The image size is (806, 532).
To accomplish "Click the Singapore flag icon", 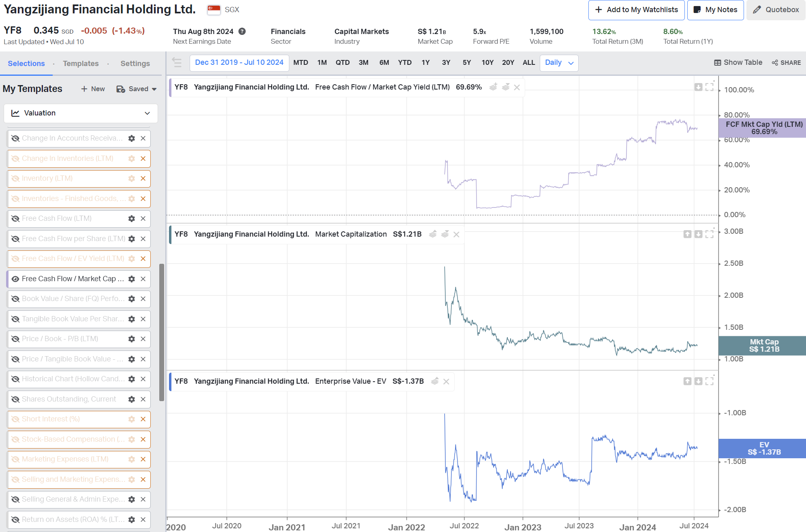I will click(214, 10).
